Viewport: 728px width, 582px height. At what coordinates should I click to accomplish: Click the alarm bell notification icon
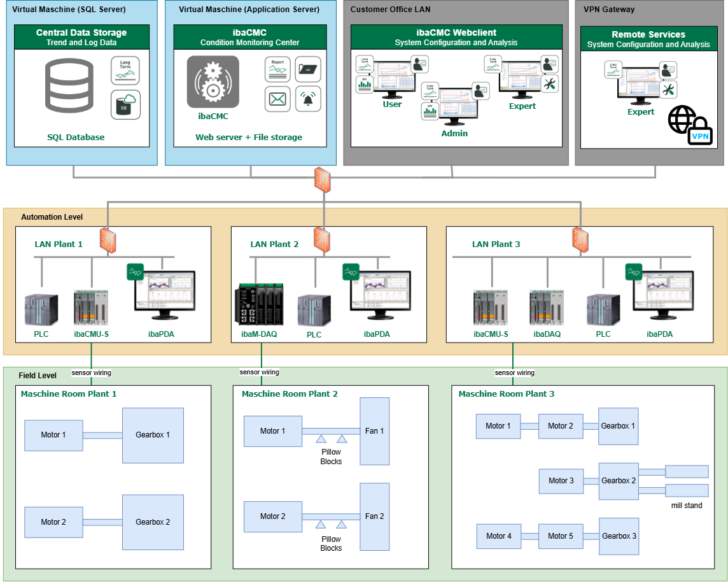click(x=308, y=99)
